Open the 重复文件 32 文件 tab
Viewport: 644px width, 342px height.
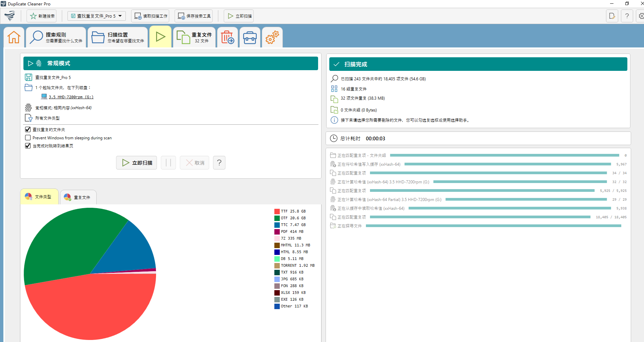194,37
